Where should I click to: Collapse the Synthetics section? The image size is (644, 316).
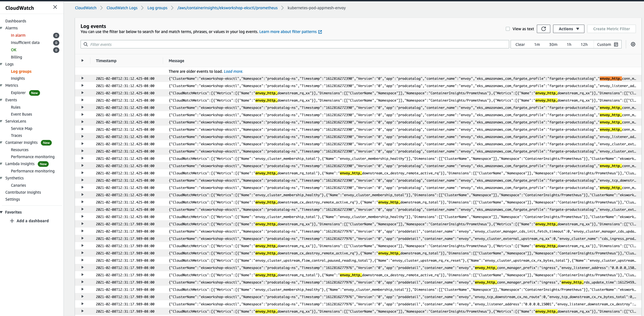point(1,178)
